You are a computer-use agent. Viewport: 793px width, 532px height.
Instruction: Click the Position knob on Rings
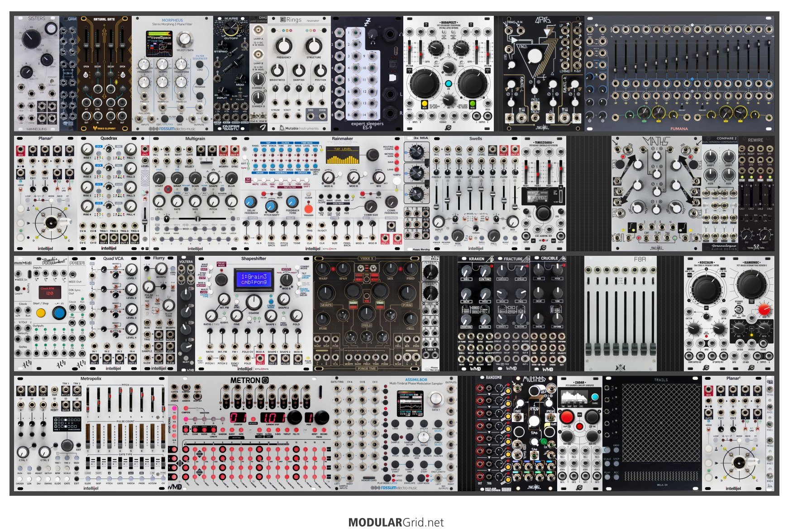pos(320,71)
